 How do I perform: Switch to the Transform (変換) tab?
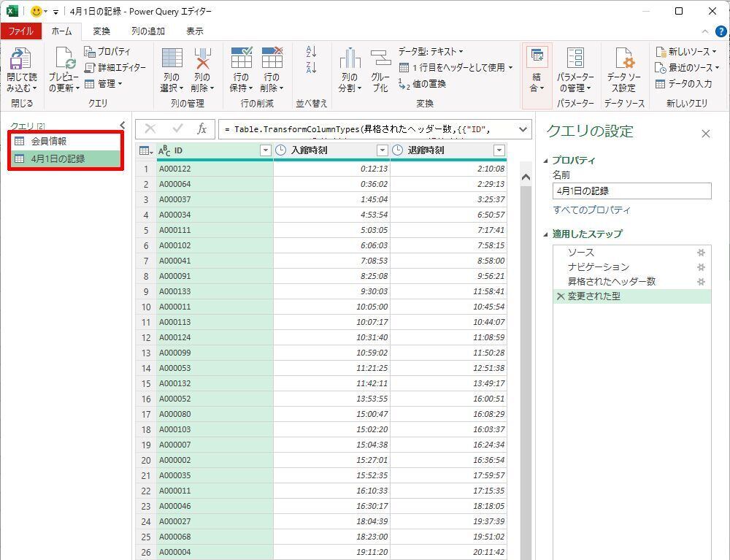tap(101, 31)
